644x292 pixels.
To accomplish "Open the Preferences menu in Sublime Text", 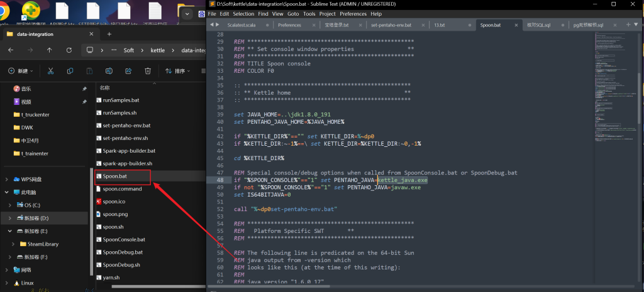I will [353, 14].
